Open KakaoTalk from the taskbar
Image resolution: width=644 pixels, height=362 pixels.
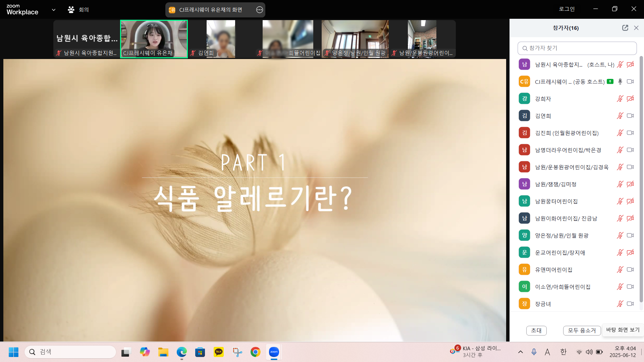pos(219,352)
